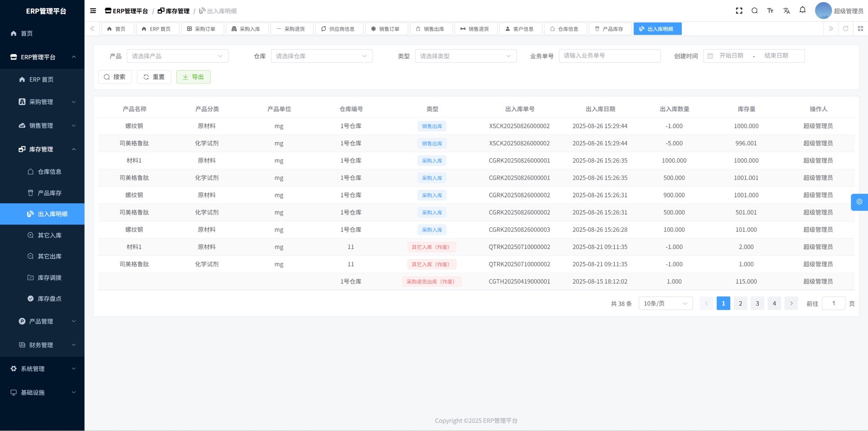Open the 请选择仓库 warehouse dropdown
The width and height of the screenshot is (868, 431).
click(321, 56)
